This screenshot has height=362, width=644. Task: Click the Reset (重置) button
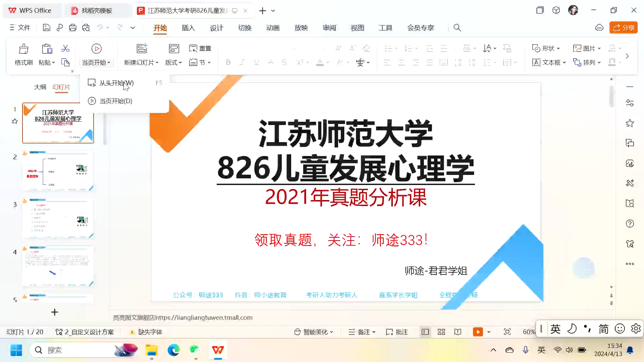200,48
